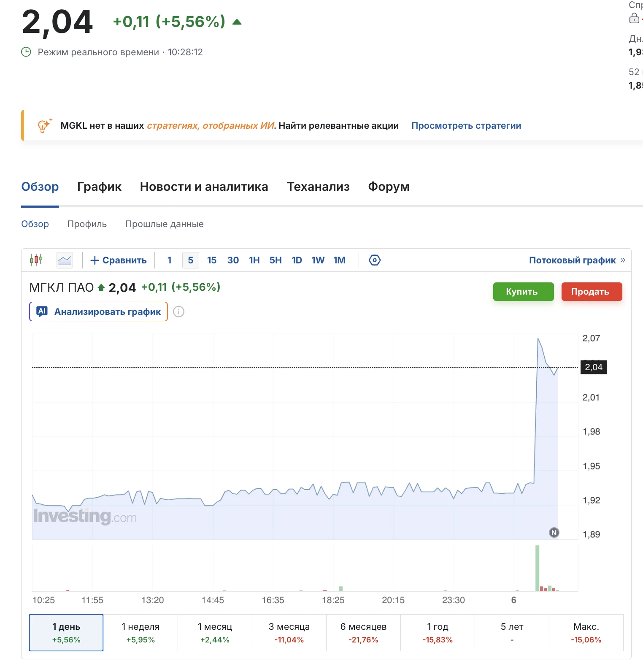The image size is (643, 672).
Task: Click Анализировать график AI button
Action: (98, 312)
